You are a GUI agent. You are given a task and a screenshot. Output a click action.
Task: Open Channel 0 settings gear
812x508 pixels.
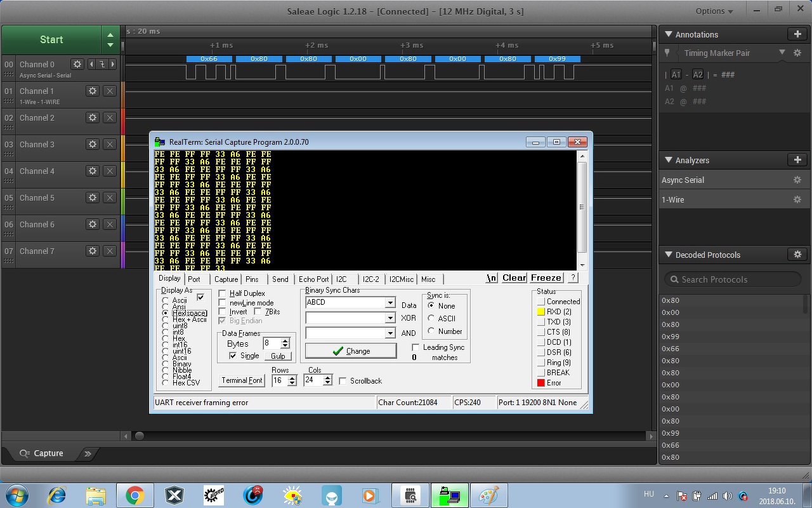pos(77,64)
